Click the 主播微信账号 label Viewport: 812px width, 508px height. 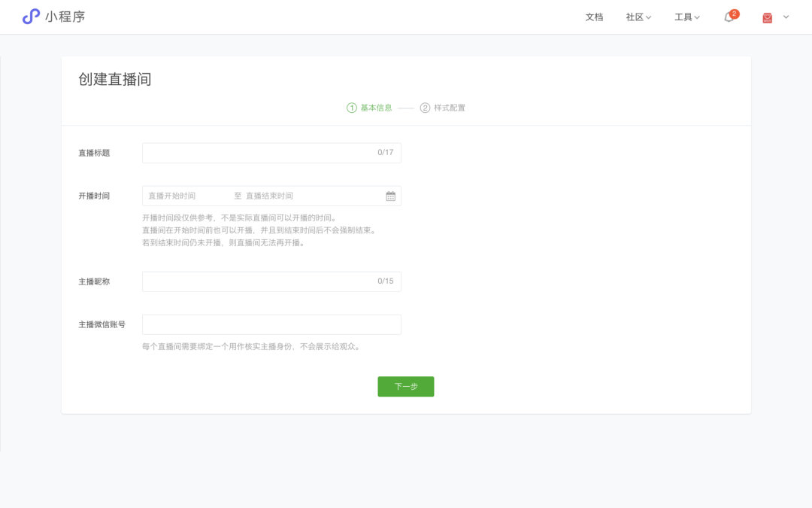(102, 324)
